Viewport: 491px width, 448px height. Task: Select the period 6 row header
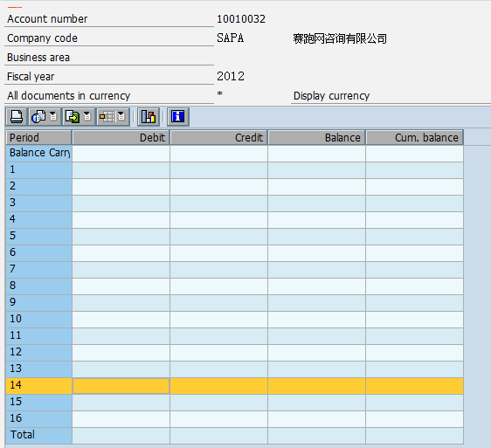38,252
